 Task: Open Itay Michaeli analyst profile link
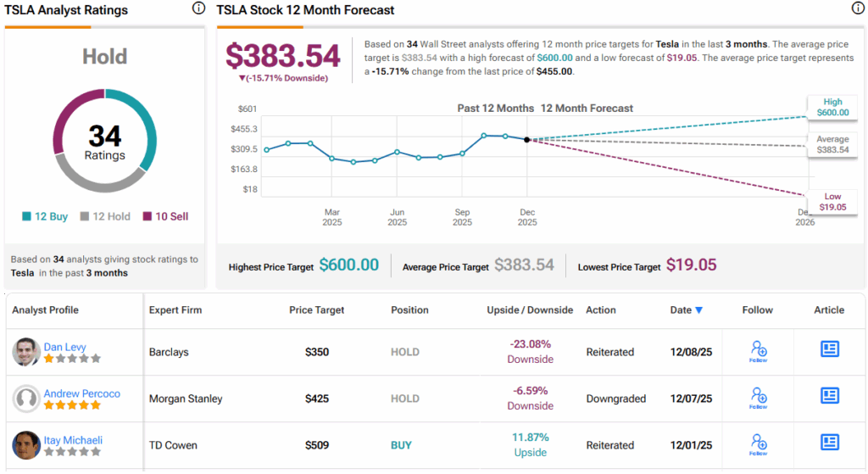point(76,440)
